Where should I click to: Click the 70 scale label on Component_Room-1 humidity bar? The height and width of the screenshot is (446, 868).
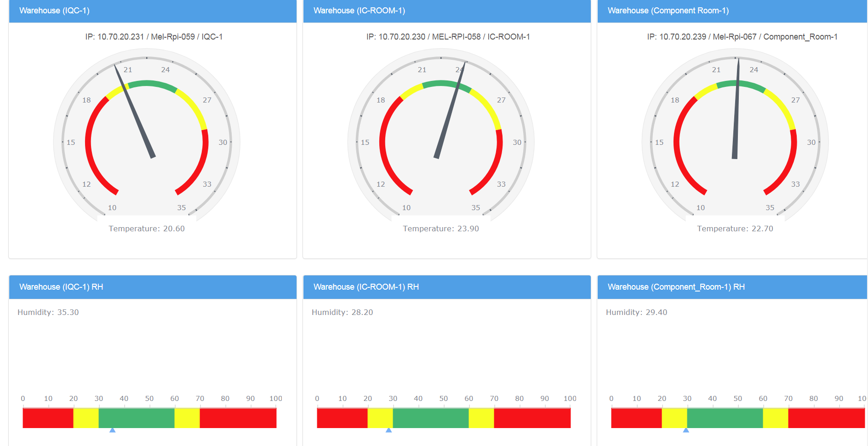tap(788, 399)
